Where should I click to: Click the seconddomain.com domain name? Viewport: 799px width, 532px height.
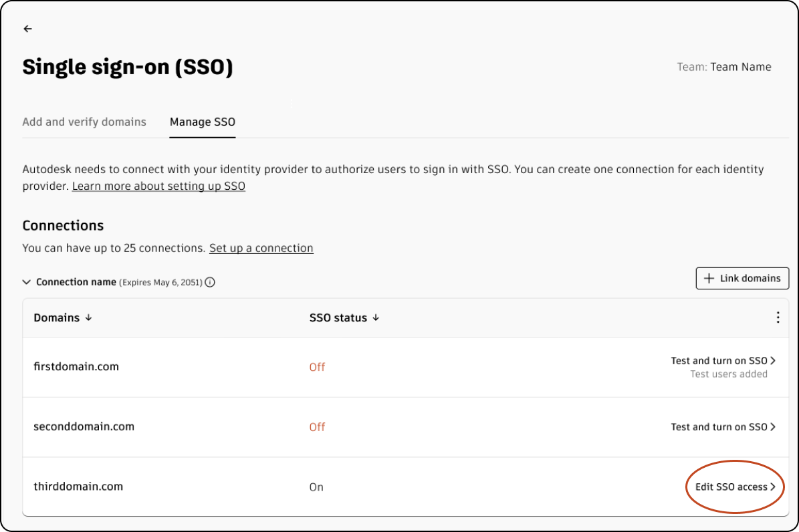tap(84, 426)
